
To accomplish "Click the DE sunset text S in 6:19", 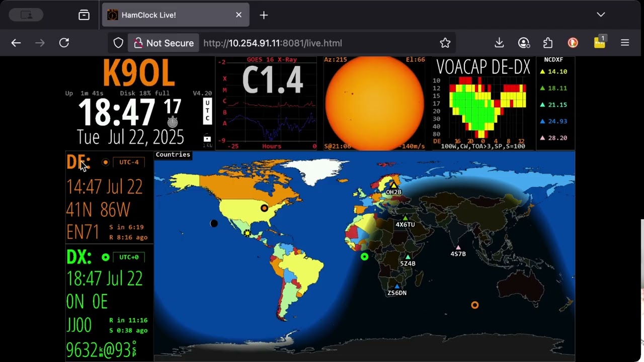I will pos(127,227).
